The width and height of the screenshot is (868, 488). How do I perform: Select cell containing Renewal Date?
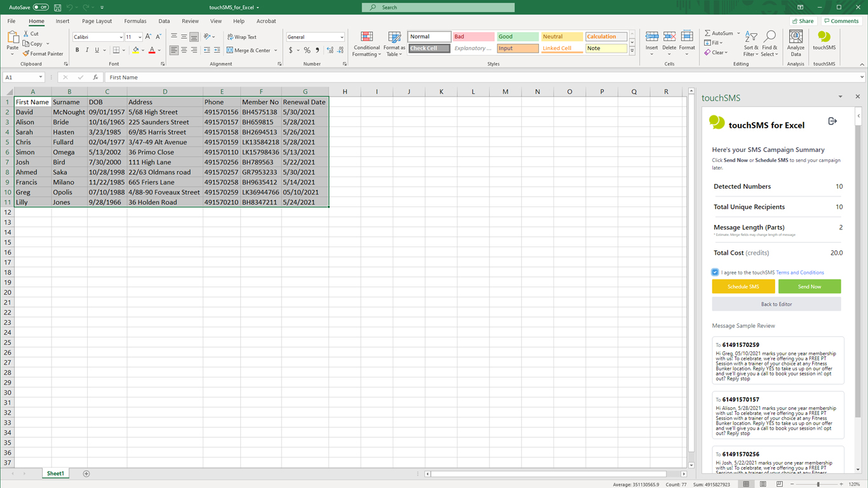(x=305, y=102)
